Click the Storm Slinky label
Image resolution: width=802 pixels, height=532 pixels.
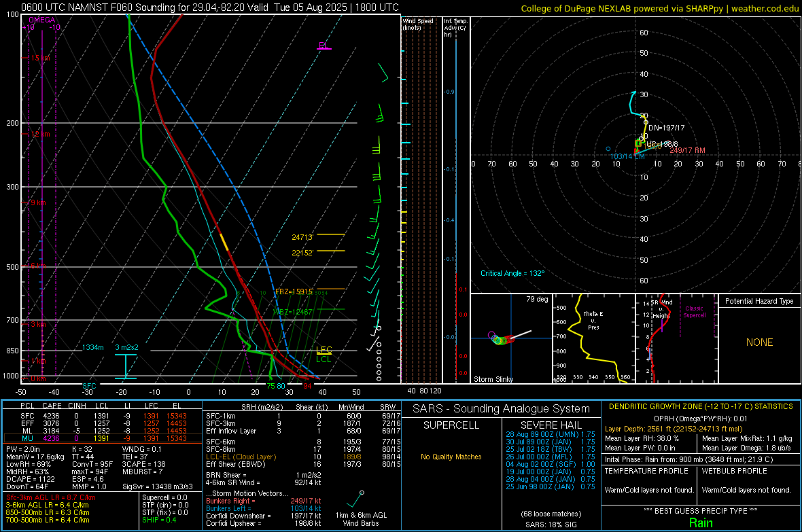click(493, 379)
